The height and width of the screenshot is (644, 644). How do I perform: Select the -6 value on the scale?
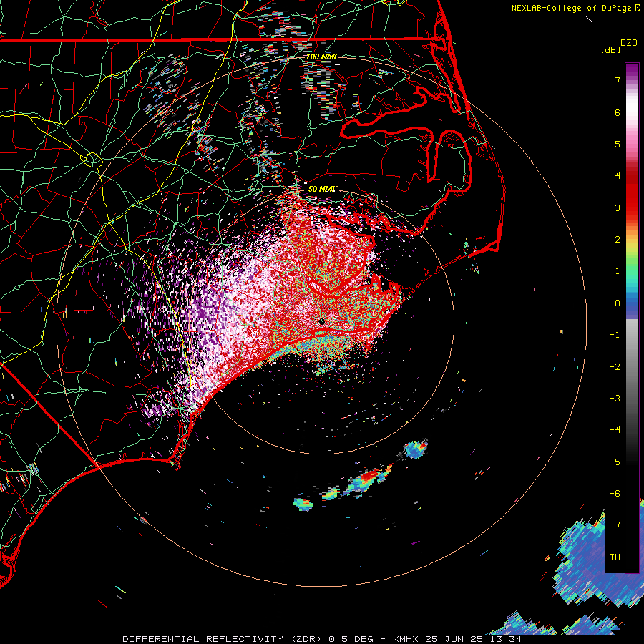click(x=615, y=494)
